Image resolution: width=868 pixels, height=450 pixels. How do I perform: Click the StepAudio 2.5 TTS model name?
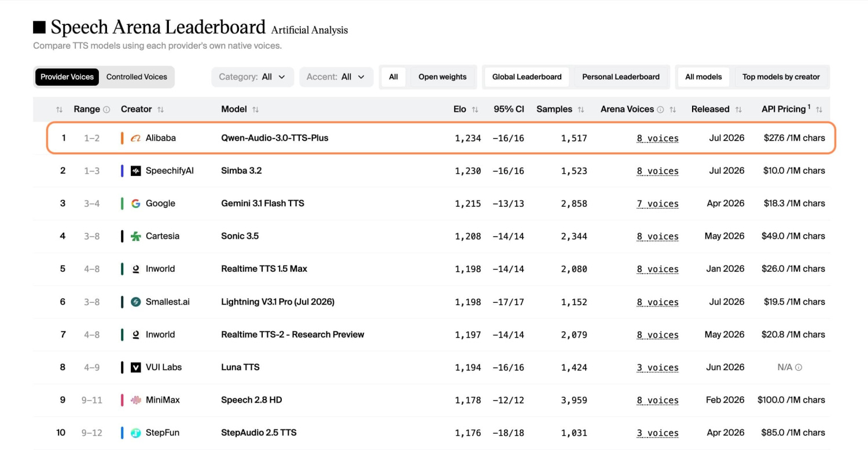(259, 433)
